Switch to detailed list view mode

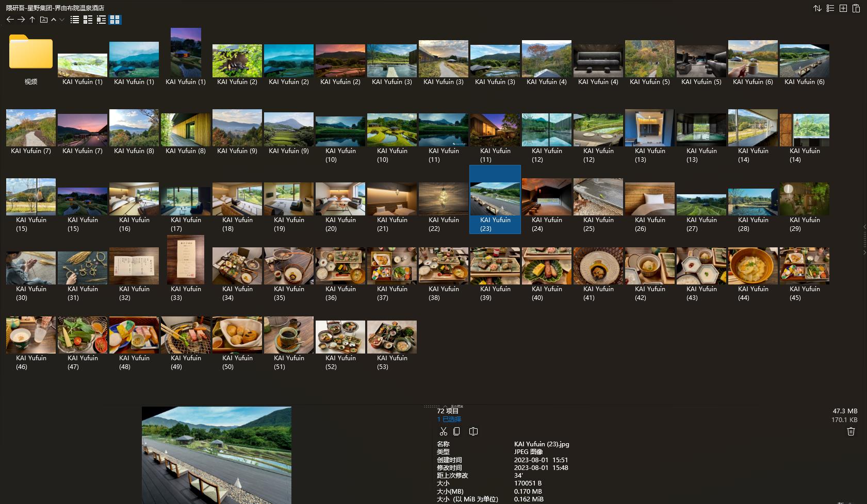click(x=88, y=20)
